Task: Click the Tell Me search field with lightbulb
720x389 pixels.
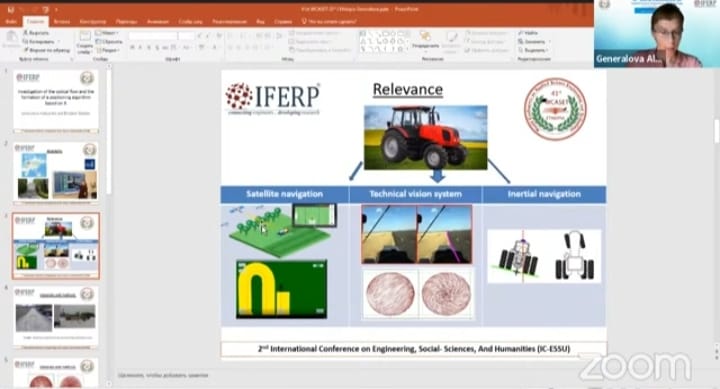Action: [329, 22]
